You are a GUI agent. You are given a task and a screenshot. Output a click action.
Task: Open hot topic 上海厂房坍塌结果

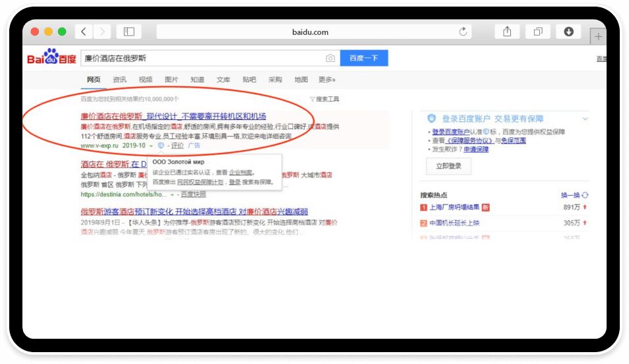tap(454, 207)
